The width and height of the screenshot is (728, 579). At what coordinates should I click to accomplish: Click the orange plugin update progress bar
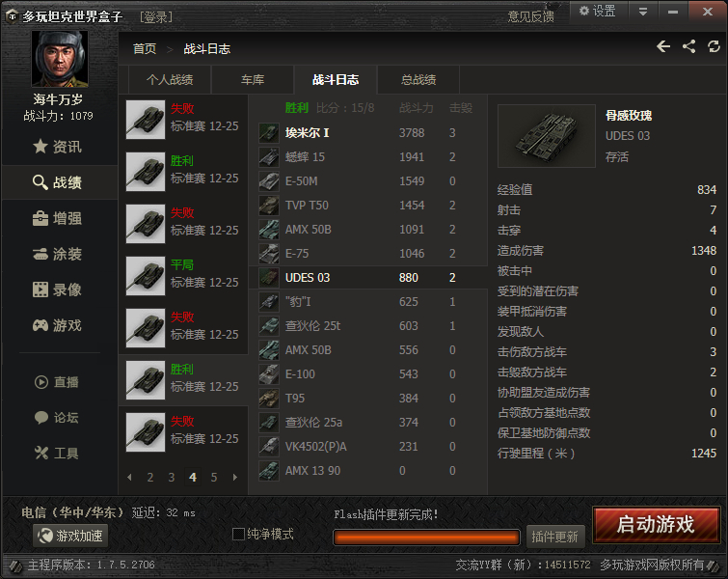pyautogui.click(x=426, y=538)
